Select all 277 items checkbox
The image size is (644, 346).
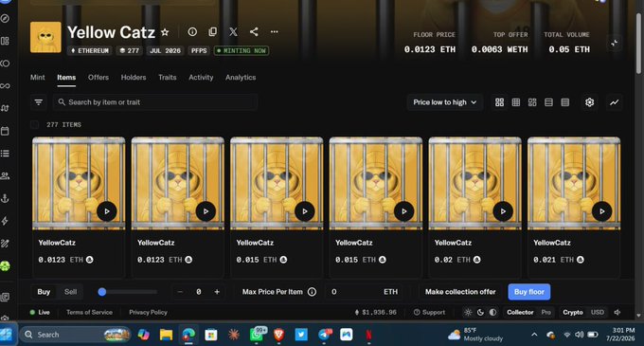coord(35,124)
